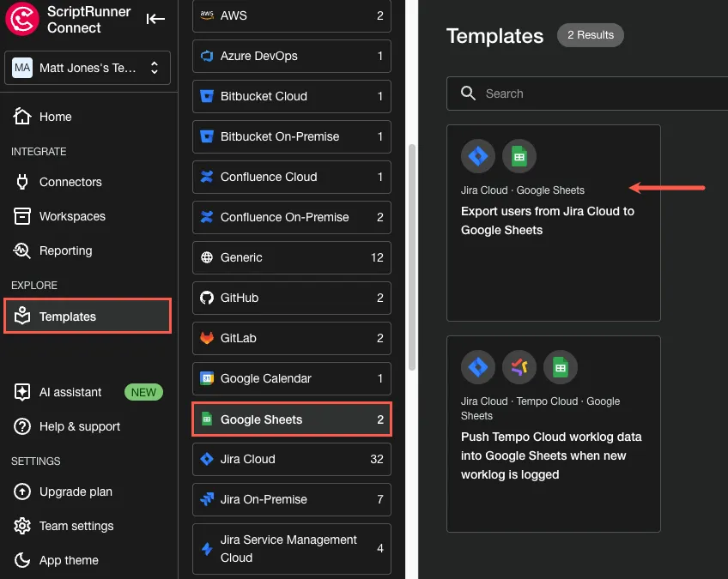Filter templates by Confluence Cloud
This screenshot has height=579, width=728.
(x=292, y=178)
